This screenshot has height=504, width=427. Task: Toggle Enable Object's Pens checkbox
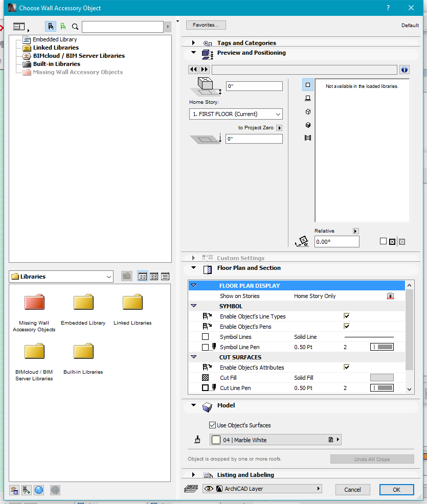tap(347, 326)
